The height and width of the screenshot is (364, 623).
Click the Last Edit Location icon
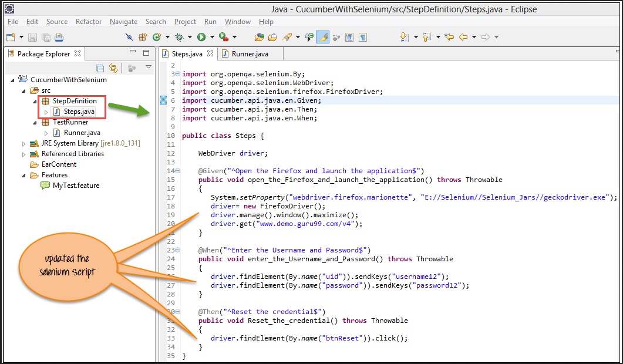tap(449, 38)
